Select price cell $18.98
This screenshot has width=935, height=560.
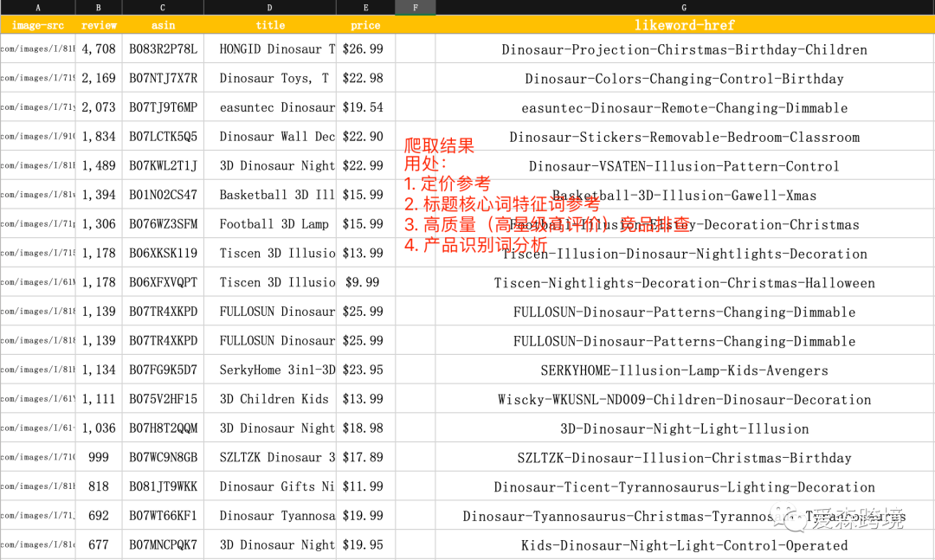(x=365, y=428)
